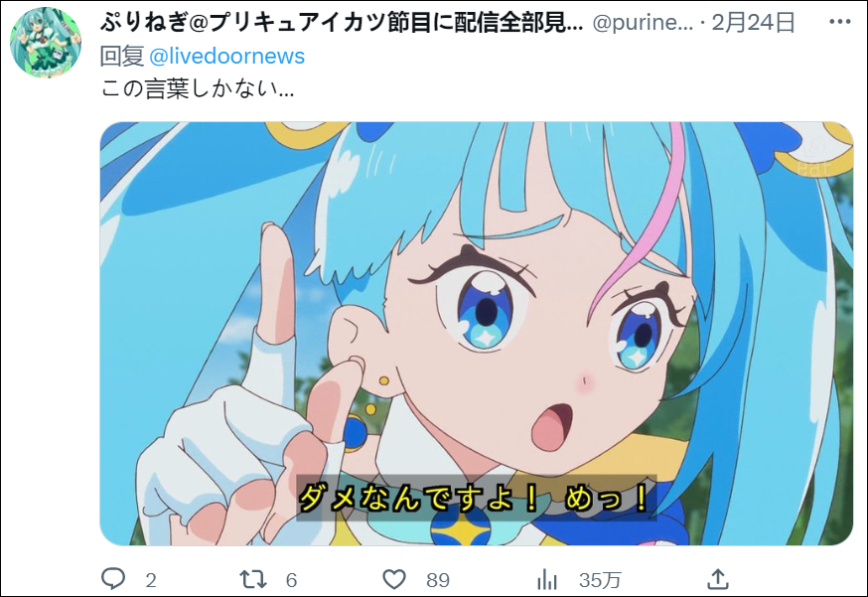
Task: Click the 35万 view count
Action: (x=600, y=580)
